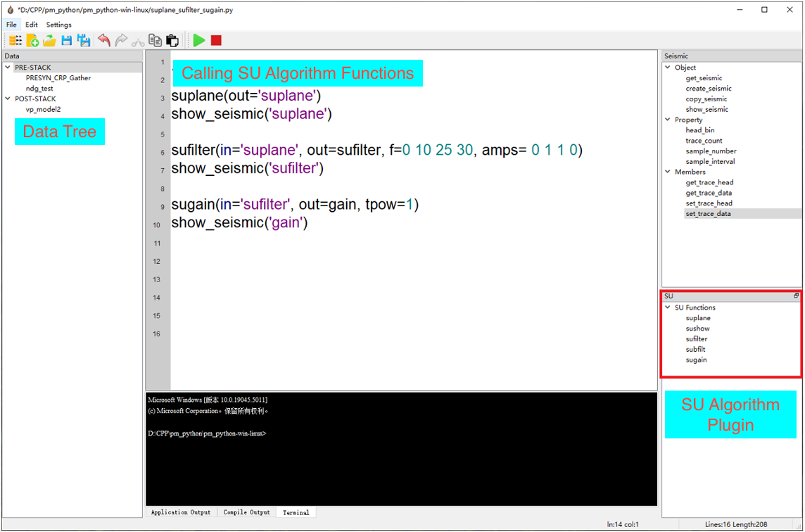Screen dimensions: 805x532
Task: Collapse the SU Functions group
Action: pyautogui.click(x=667, y=308)
